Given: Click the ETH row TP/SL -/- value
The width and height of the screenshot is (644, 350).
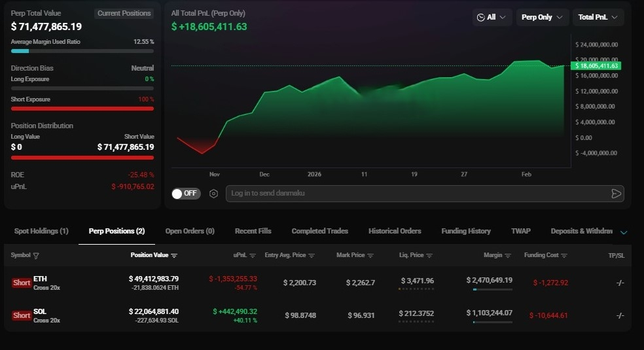Looking at the screenshot, I should (x=620, y=283).
